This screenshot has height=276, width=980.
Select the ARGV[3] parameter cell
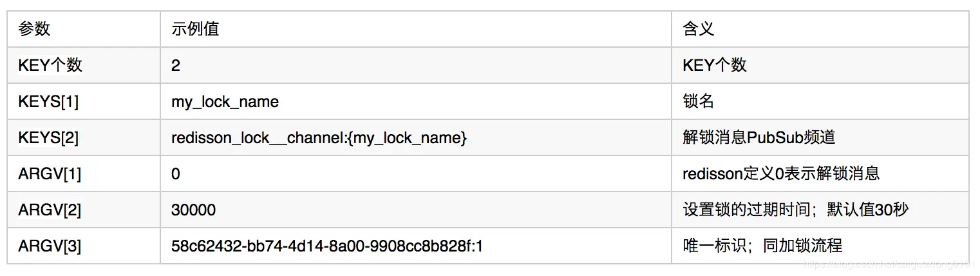point(84,246)
